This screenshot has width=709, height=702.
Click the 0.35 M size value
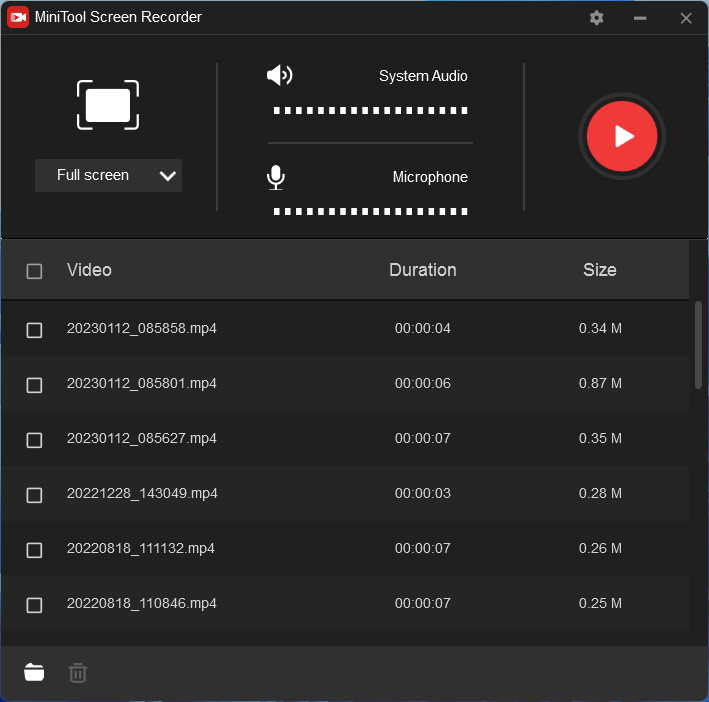coord(600,438)
